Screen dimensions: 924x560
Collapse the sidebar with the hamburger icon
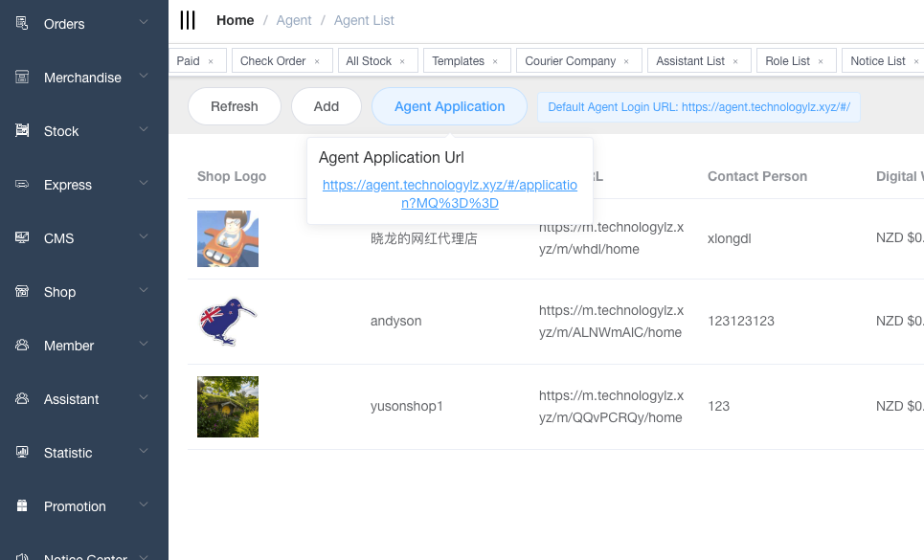pyautogui.click(x=189, y=20)
